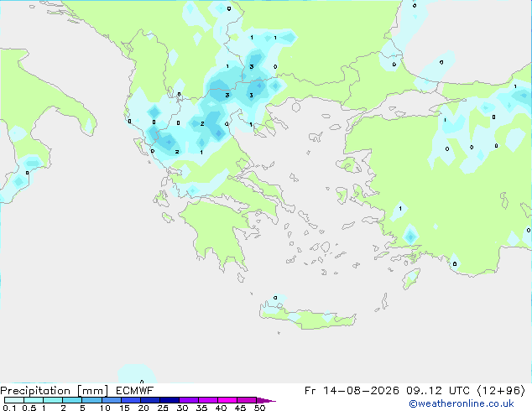The width and height of the screenshot is (532, 411).
Task: Click the '(12+96)' forecast offset text
Action: tap(501, 391)
